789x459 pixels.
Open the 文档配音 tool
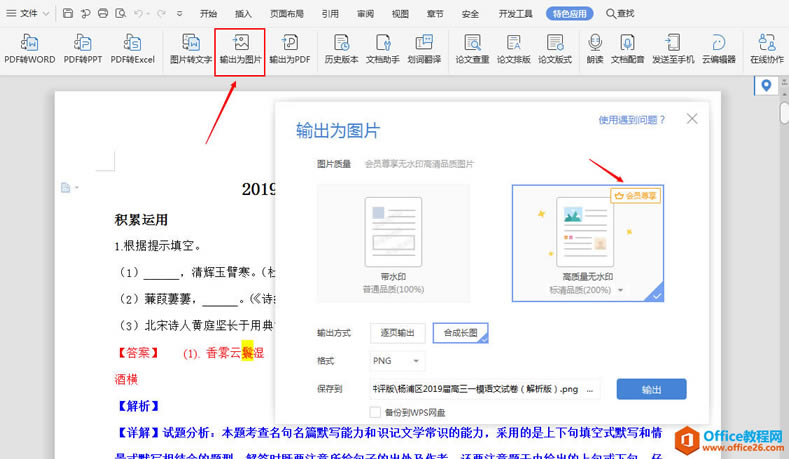click(627, 49)
